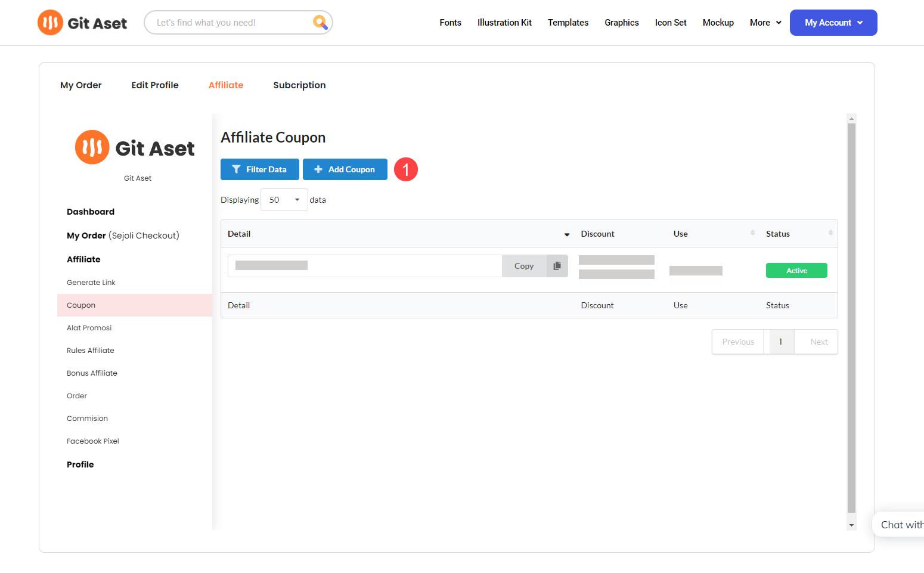Image resolution: width=924 pixels, height=573 pixels.
Task: Click scrollbar up arrow
Action: [851, 119]
